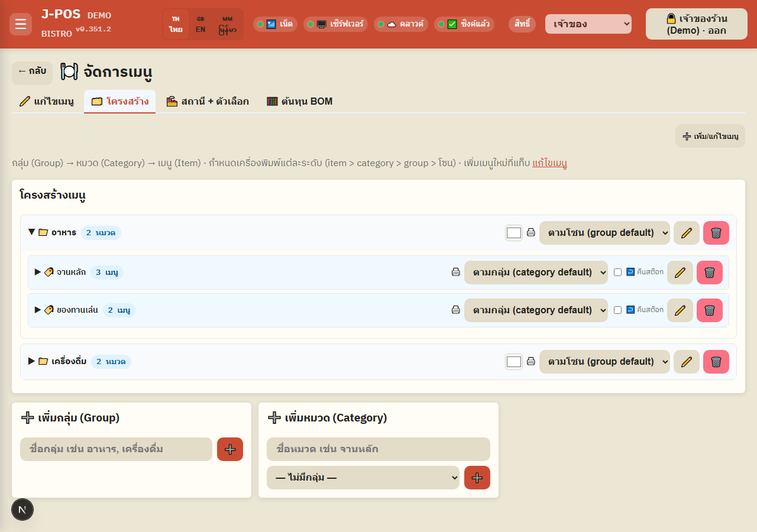Delete the เครื่องดื่ม group
The width and height of the screenshot is (757, 532).
(716, 362)
